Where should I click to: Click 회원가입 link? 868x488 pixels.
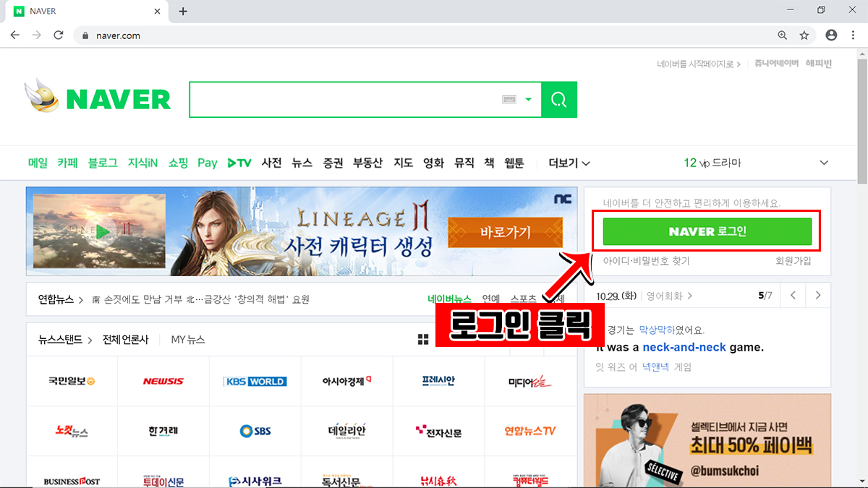click(x=793, y=261)
